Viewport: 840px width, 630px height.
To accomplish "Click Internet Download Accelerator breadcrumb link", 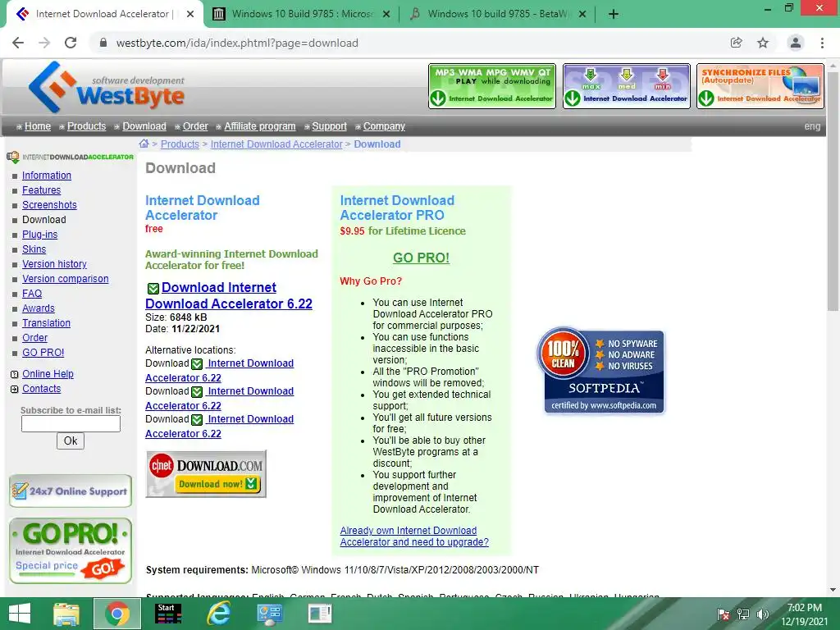I will tap(276, 144).
